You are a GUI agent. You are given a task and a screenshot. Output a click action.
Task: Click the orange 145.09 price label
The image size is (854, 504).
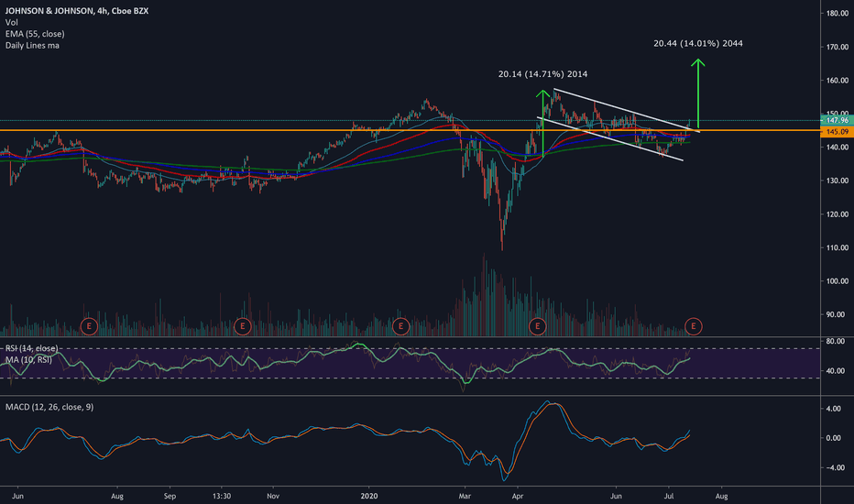pos(837,132)
